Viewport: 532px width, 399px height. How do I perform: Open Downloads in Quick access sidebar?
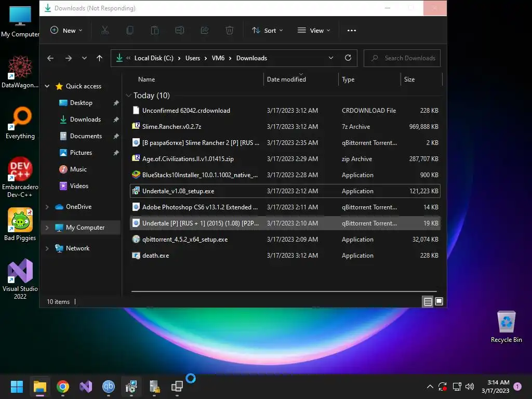point(85,119)
